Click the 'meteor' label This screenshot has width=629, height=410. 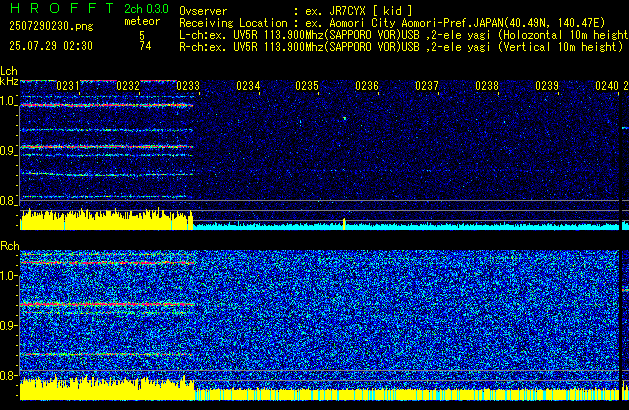point(142,21)
